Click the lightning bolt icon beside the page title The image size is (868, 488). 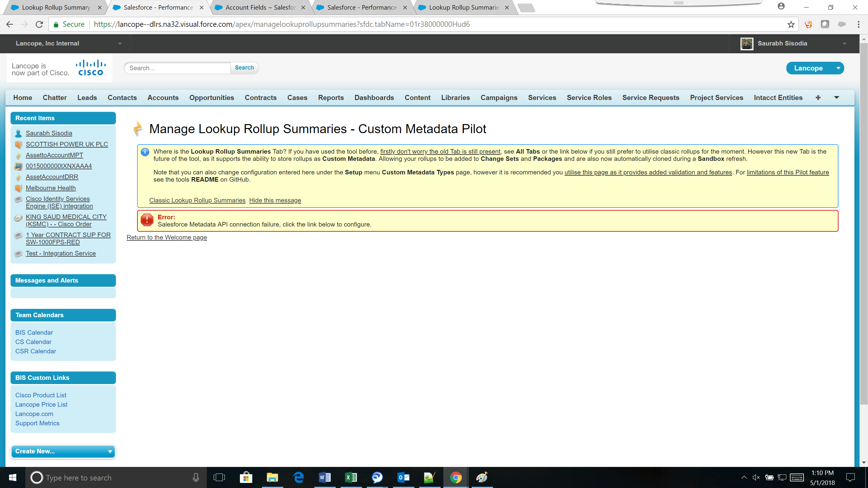pos(138,128)
